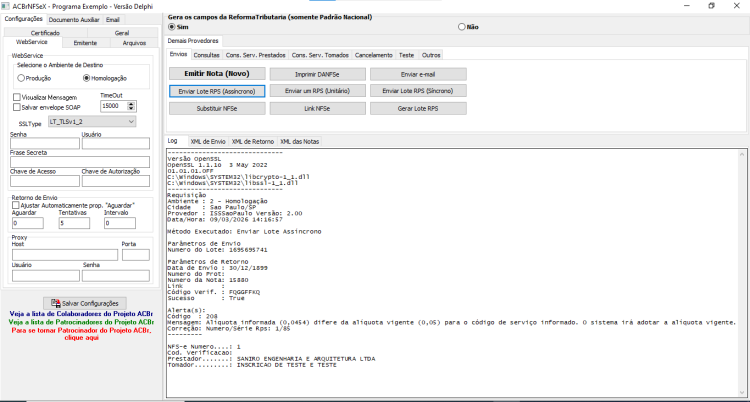Click log line Provedor : ISSSaoPaulo Versão: 2.00
Screen dimensions: 750x402
[234, 213]
